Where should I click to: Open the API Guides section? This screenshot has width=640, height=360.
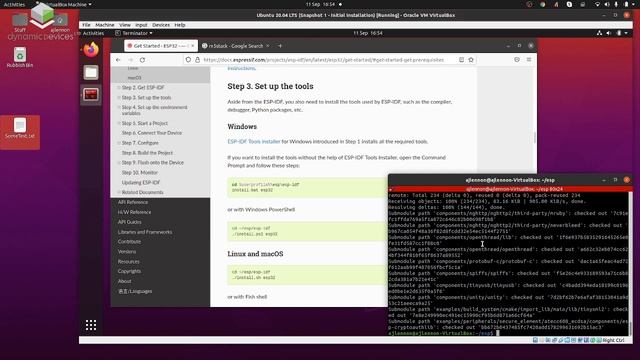pyautogui.click(x=129, y=222)
